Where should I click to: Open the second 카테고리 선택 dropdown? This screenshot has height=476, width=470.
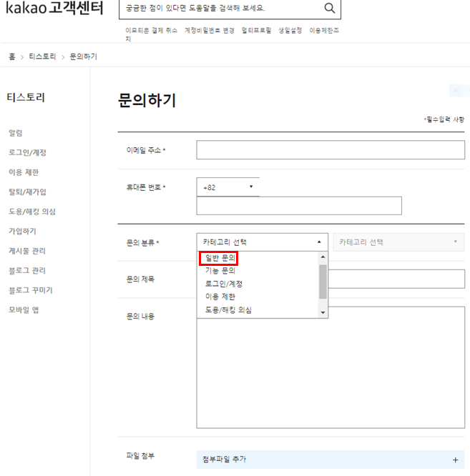click(x=398, y=242)
